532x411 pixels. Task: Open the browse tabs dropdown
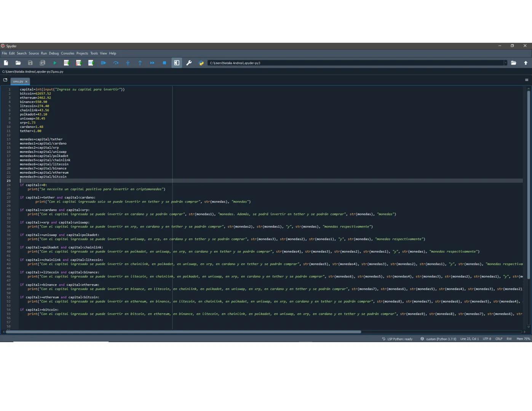(x=5, y=80)
